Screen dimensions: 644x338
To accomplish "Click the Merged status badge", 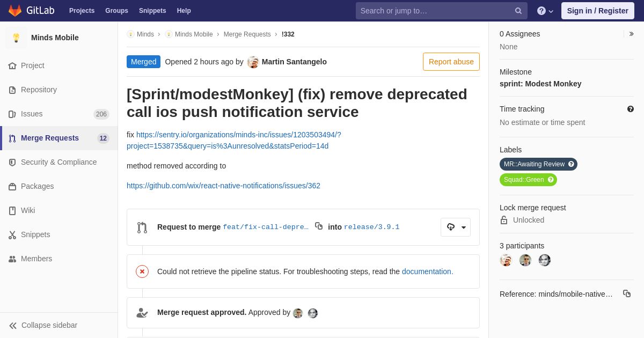I will click(x=143, y=62).
